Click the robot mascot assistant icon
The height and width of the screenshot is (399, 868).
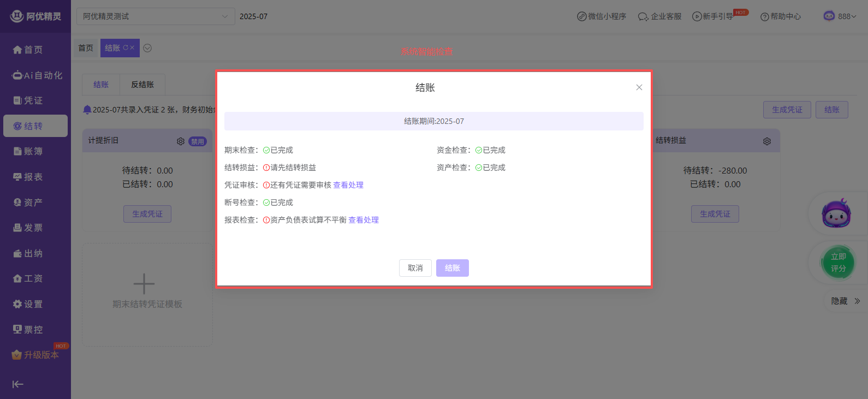click(x=836, y=214)
